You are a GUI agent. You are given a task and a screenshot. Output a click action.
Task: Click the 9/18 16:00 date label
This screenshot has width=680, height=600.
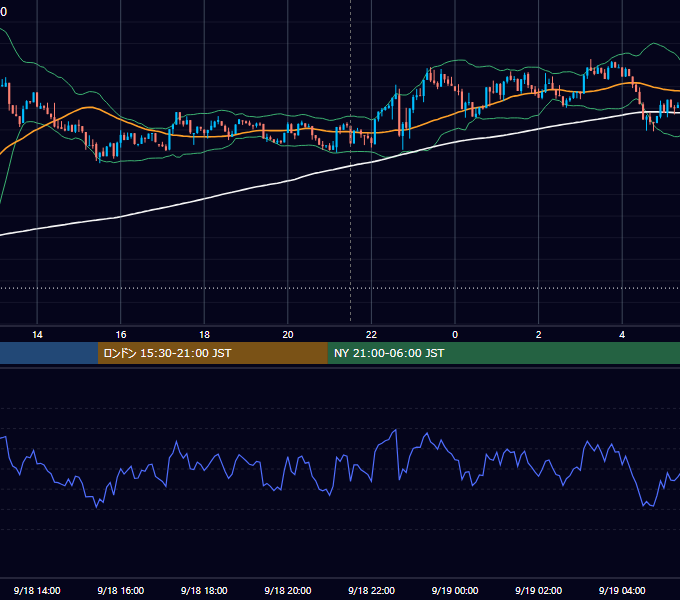click(x=121, y=590)
